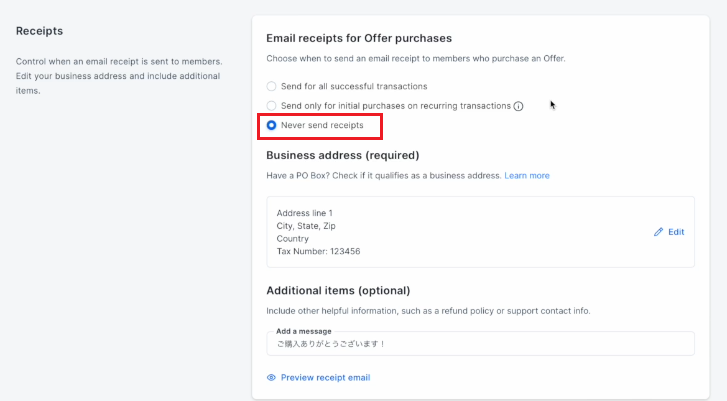Click the "Country" line in address card
This screenshot has width=727, height=401.
tap(293, 239)
